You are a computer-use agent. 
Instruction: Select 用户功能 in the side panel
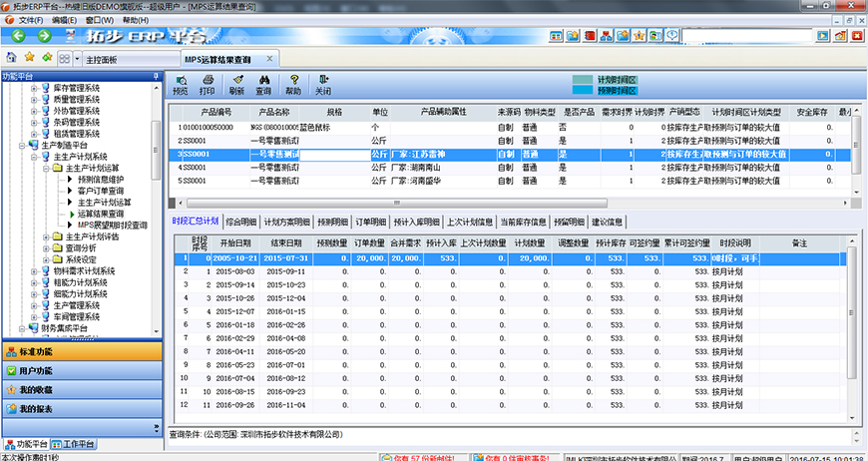[37, 371]
